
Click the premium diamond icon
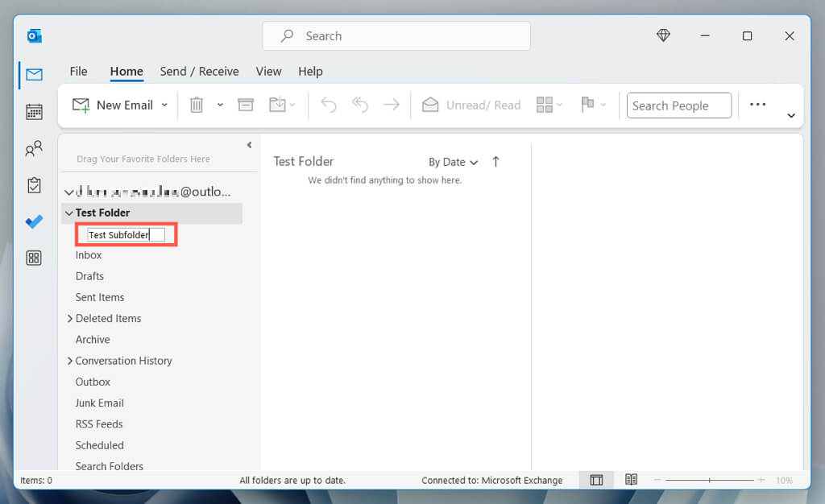(x=664, y=35)
